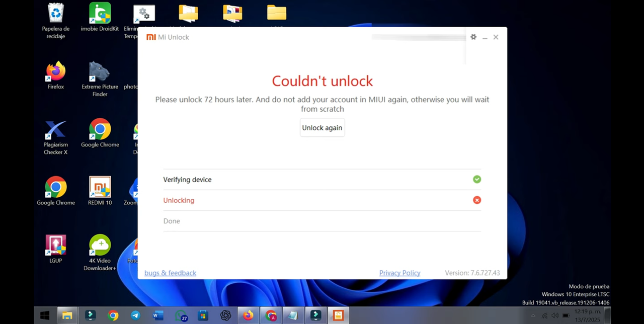This screenshot has width=644, height=324.
Task: Select the plain yellow desktop folder
Action: coord(277,13)
